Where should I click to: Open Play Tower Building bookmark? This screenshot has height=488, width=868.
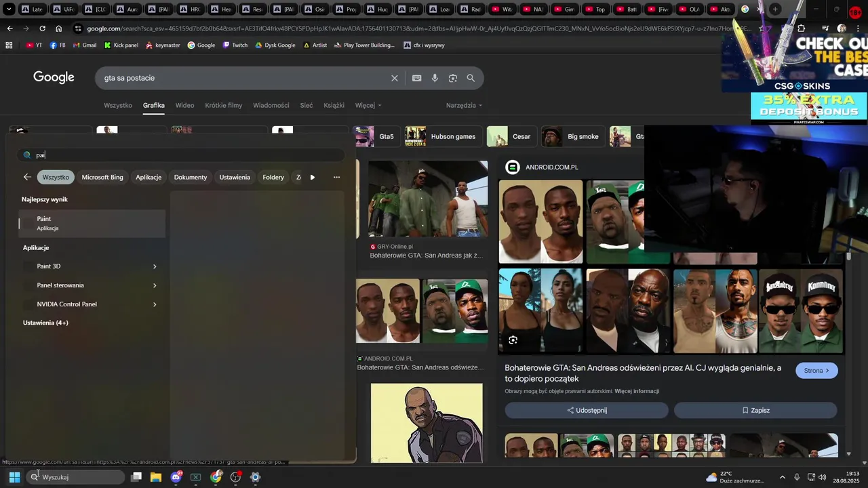(364, 45)
